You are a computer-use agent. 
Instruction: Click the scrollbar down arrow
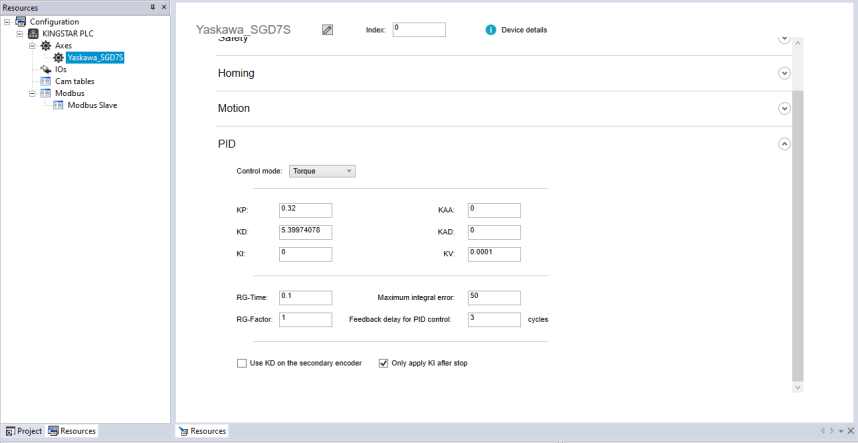point(797,387)
